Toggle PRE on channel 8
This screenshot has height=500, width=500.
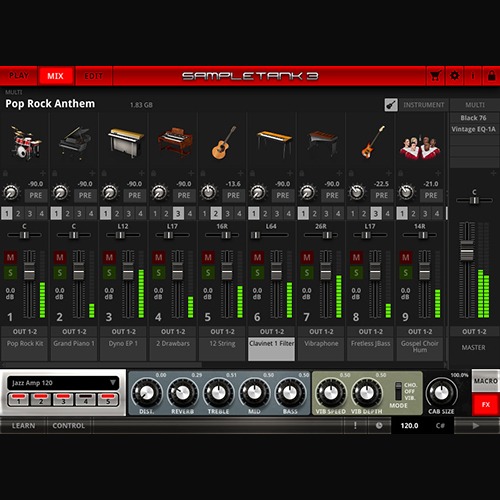pos(382,195)
